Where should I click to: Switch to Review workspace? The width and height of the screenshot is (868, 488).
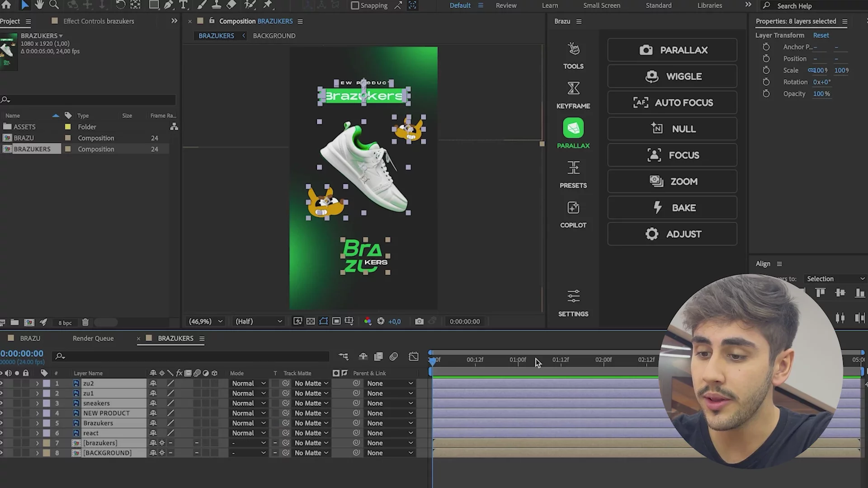click(506, 5)
